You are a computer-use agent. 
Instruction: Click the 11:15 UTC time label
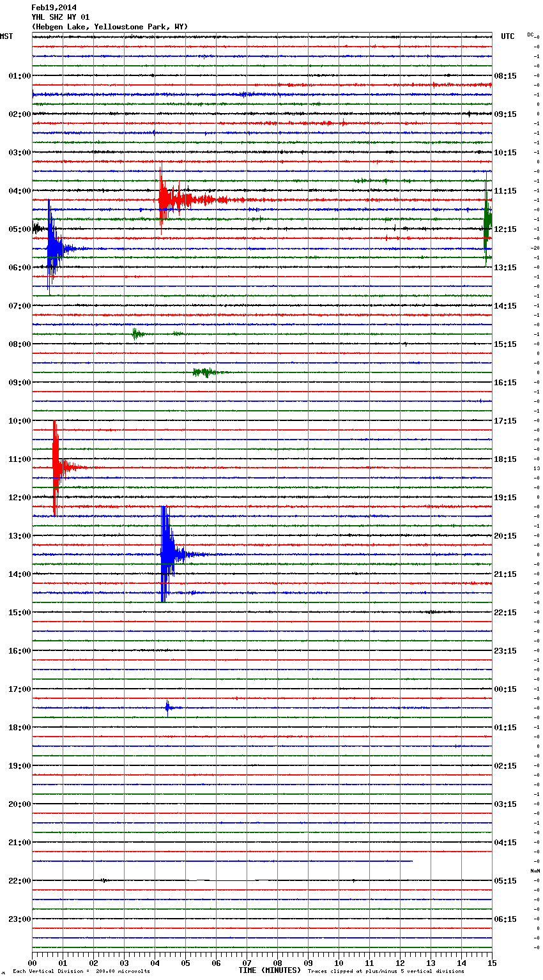pyautogui.click(x=505, y=190)
